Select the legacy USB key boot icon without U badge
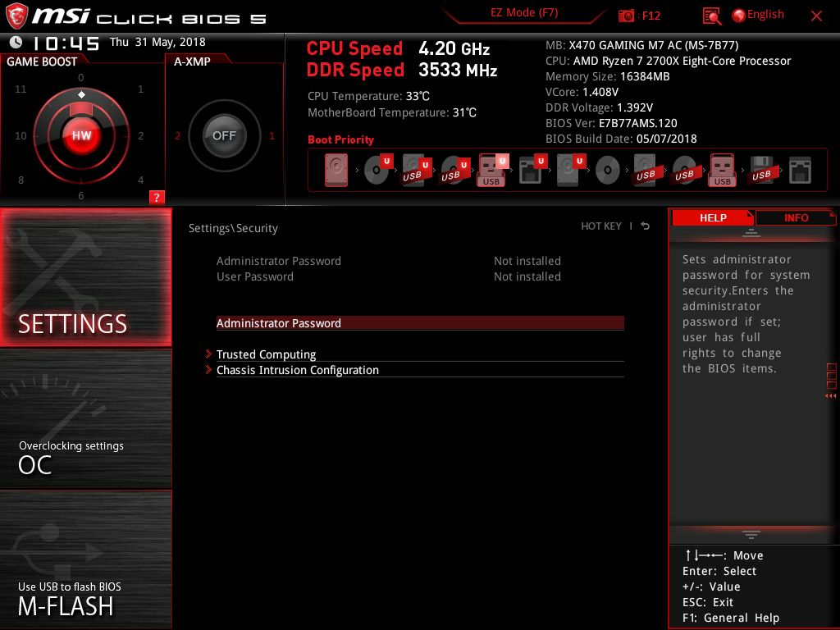840x630 pixels. [x=722, y=171]
